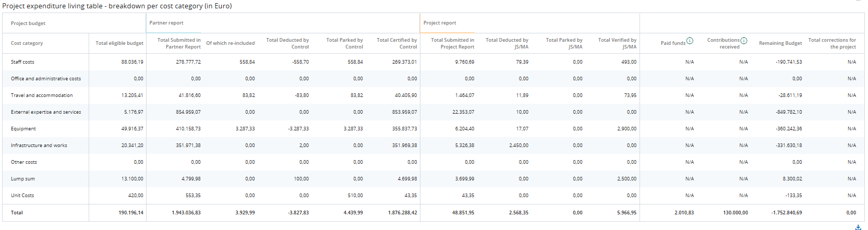The height and width of the screenshot is (230, 868).
Task: Click the Total Certified by Control header
Action: click(396, 43)
